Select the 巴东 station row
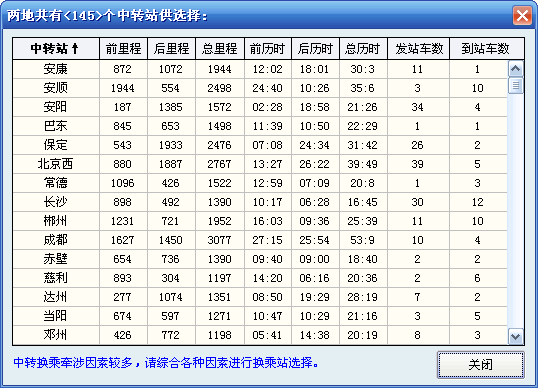This screenshot has width=538, height=388. pos(260,126)
